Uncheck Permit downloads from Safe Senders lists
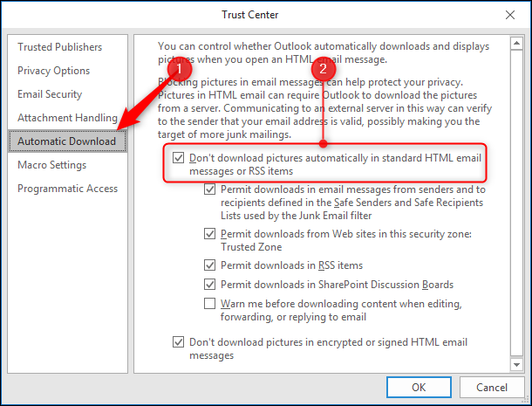The image size is (532, 406). coord(209,189)
